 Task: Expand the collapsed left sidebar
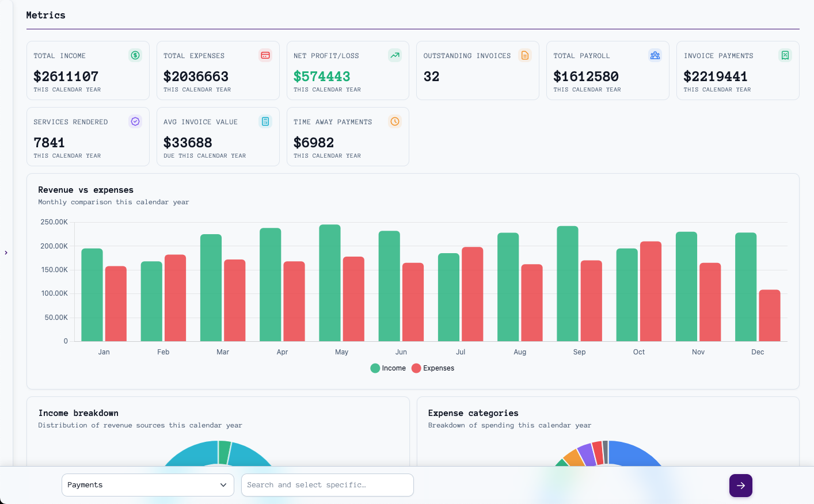tap(6, 252)
